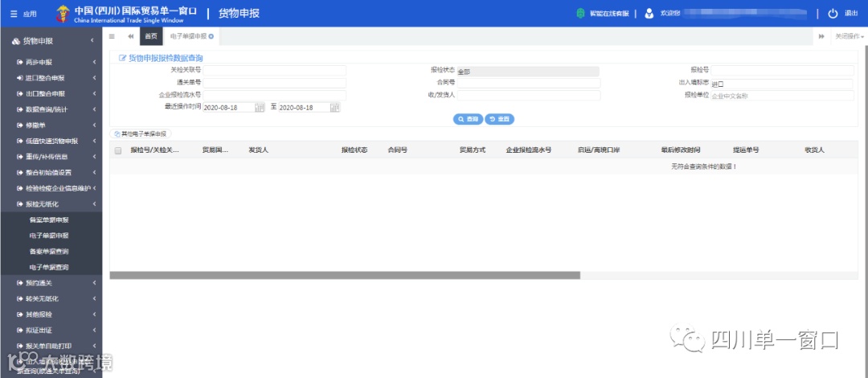
Task: Click the 货物申报 module icon in the sidebar
Action: tap(16, 41)
